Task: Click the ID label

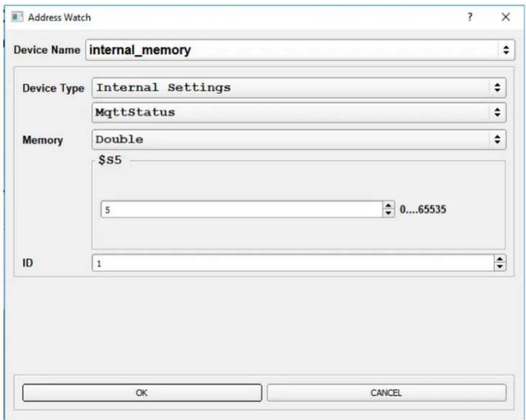Action: 27,263
